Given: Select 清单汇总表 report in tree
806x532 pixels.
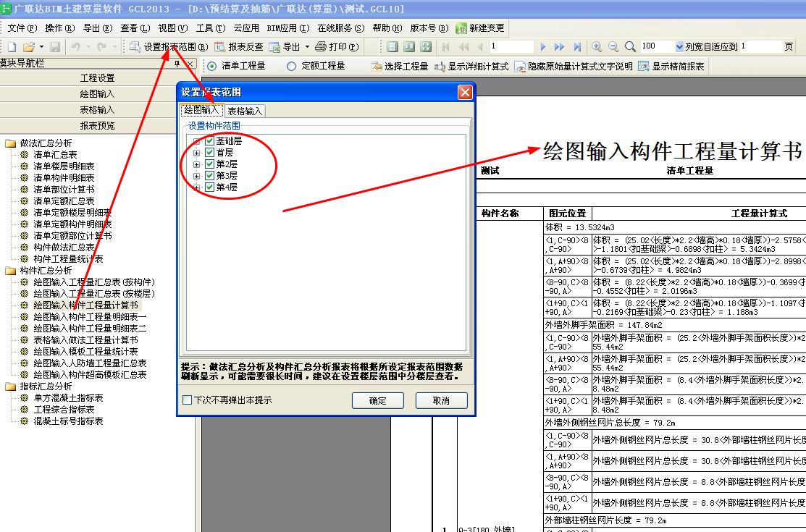Looking at the screenshot, I should (55, 155).
